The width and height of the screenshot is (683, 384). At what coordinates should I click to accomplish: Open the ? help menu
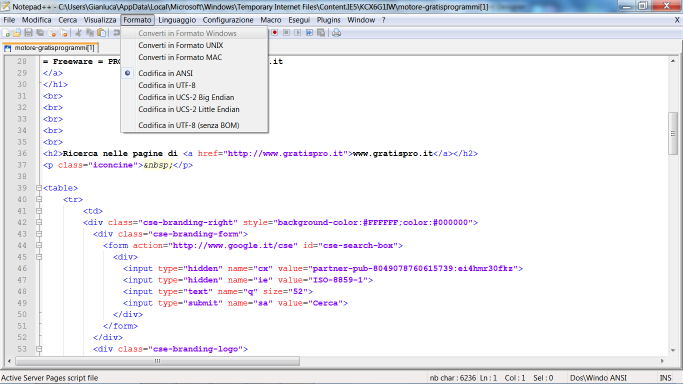point(383,20)
